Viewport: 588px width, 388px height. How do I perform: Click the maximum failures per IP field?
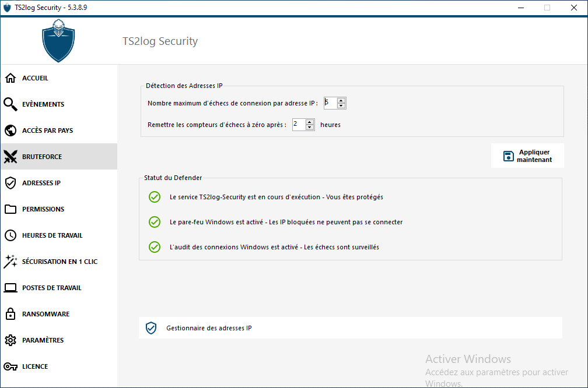(330, 103)
